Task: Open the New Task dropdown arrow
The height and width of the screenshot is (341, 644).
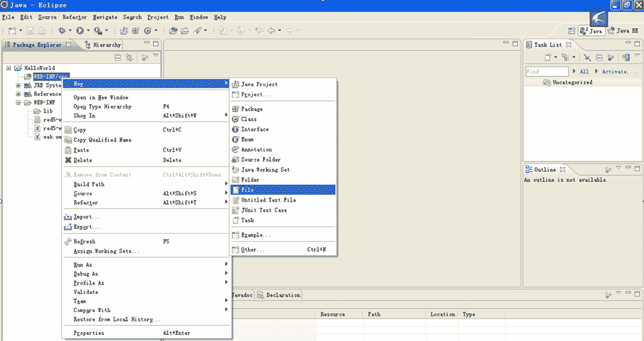Action: click(555, 57)
